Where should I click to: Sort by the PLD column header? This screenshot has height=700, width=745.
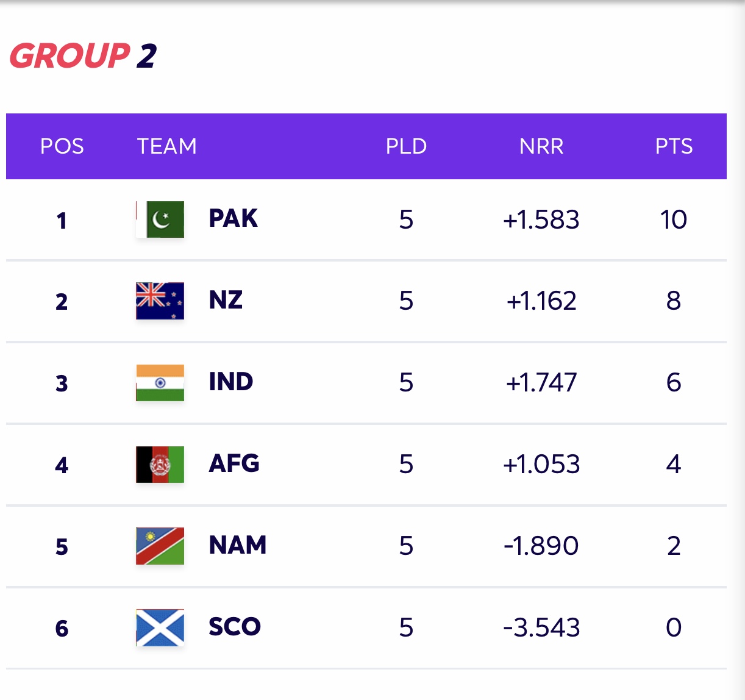tap(406, 146)
